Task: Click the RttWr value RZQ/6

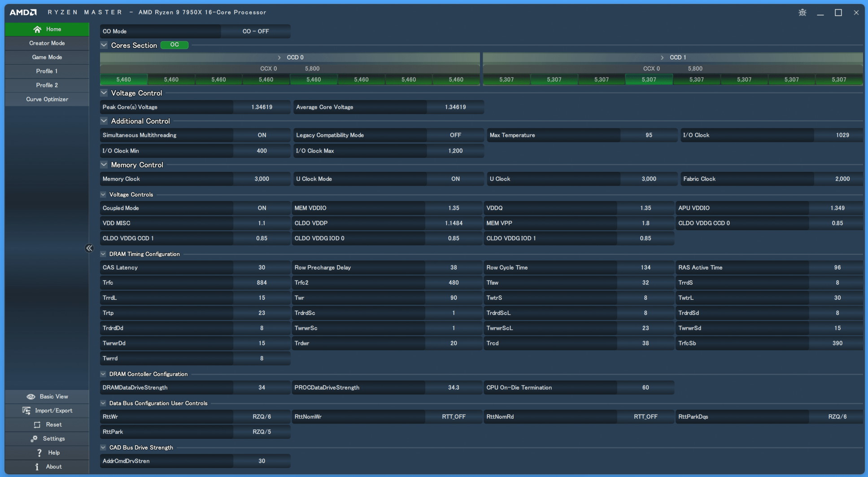Action: click(x=262, y=417)
